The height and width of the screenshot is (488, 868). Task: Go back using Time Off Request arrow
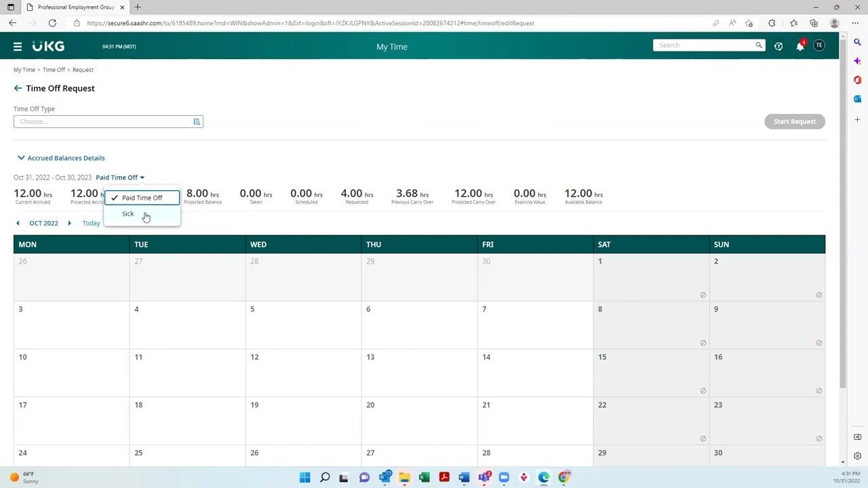[x=18, y=88]
